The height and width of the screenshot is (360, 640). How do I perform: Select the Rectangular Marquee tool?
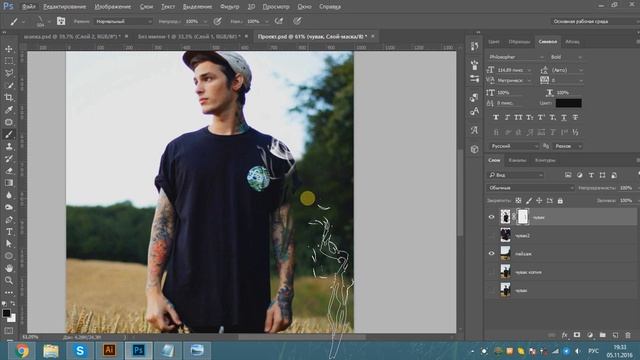9,61
